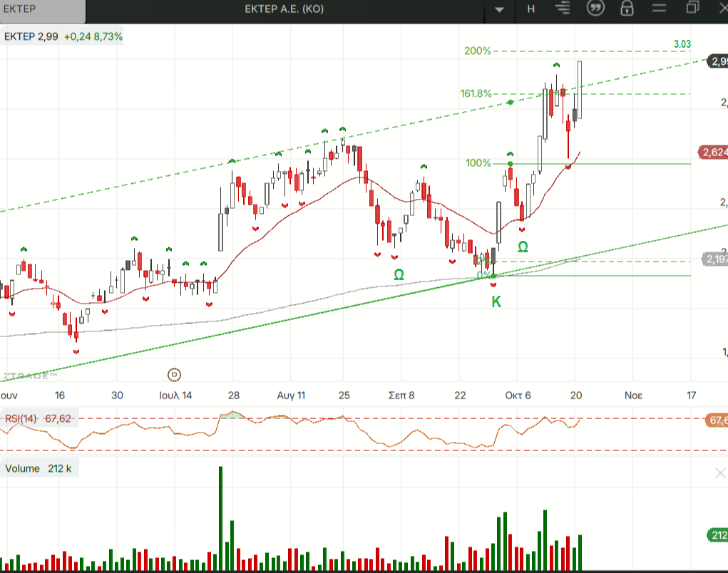This screenshot has height=573, width=728.
Task: Click the red 2,624 moving average price tag
Action: (x=713, y=152)
